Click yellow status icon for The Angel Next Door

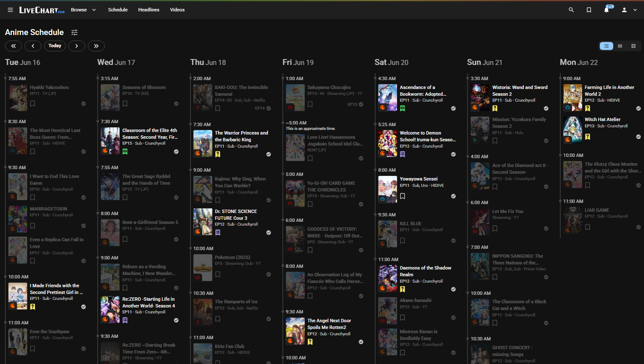click(x=310, y=342)
